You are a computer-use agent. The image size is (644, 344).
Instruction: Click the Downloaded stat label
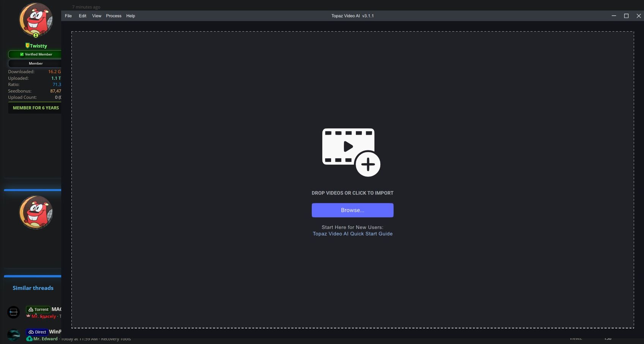coord(21,72)
